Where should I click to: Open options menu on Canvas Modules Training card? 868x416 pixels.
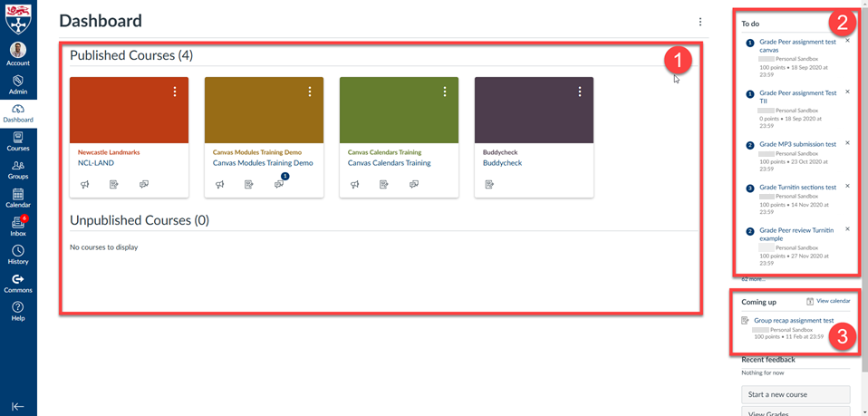click(x=310, y=92)
